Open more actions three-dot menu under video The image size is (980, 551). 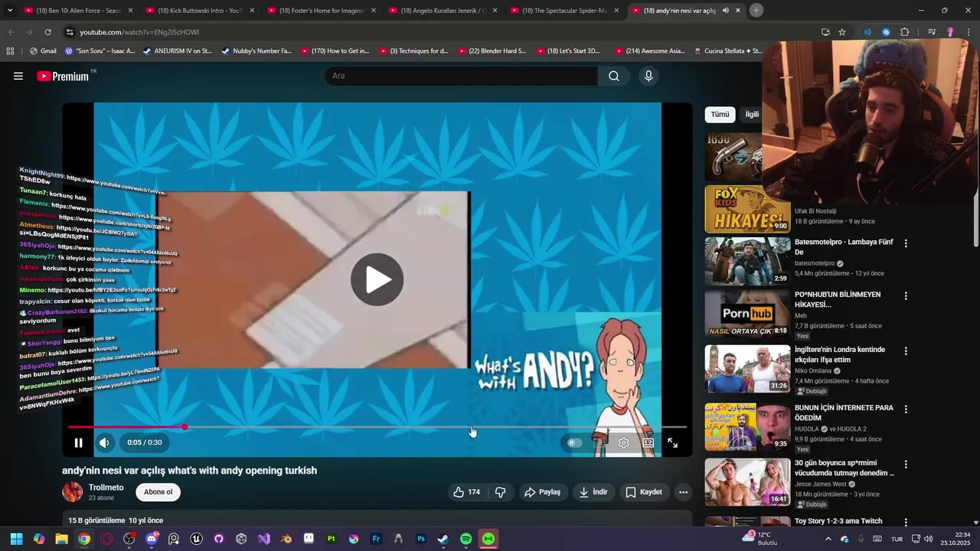coord(683,492)
